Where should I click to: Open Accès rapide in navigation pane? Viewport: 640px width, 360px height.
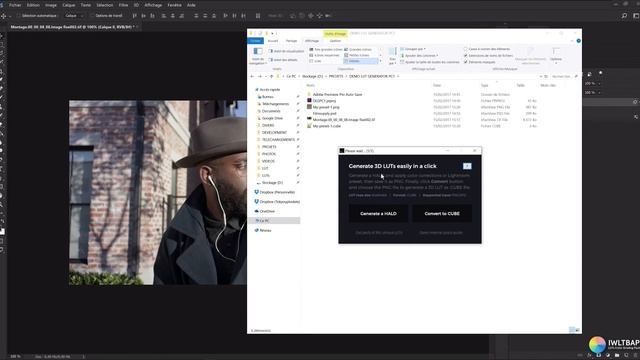(270, 89)
